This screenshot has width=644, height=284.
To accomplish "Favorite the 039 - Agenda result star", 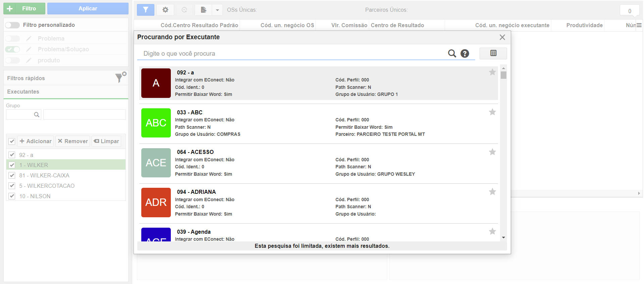I will 492,231.
